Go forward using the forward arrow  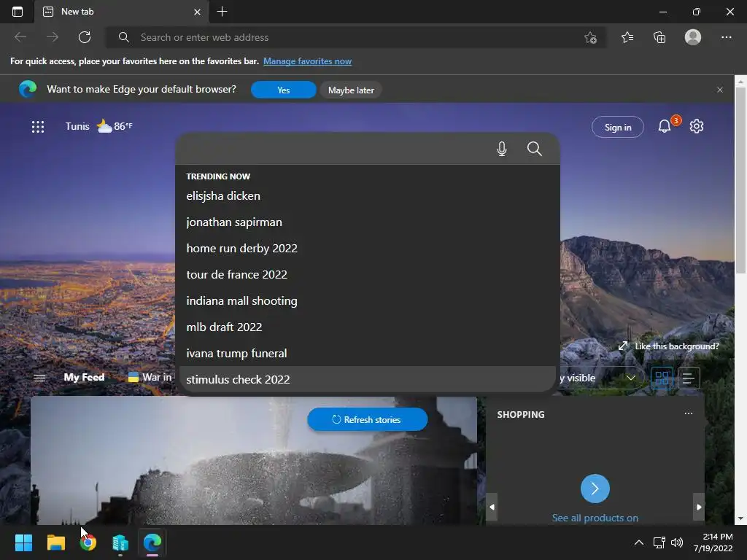point(53,37)
